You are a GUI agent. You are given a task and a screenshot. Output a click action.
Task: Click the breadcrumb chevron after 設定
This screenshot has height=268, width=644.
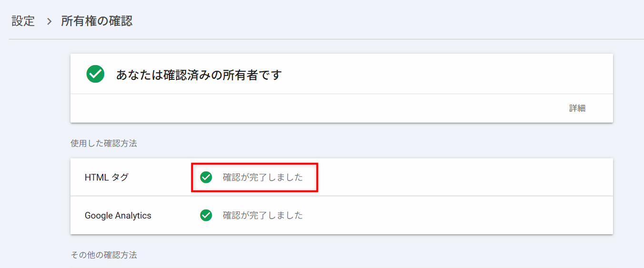[x=49, y=21]
